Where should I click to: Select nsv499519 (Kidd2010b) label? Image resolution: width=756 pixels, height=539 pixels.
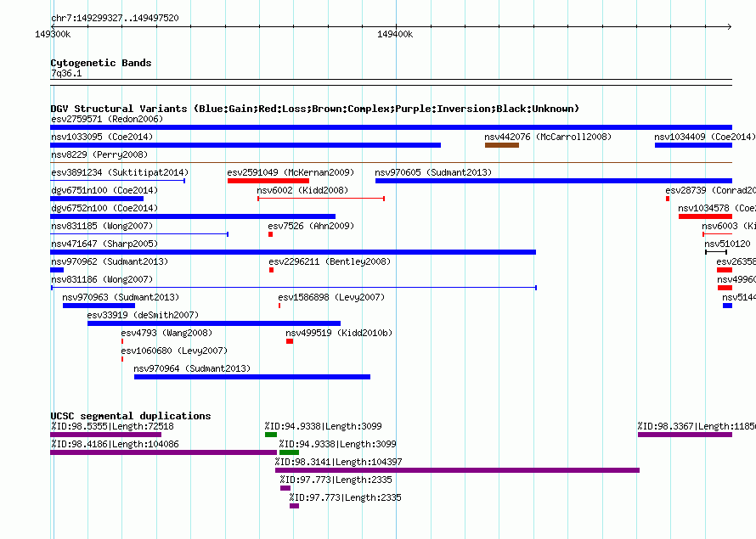[x=339, y=333]
